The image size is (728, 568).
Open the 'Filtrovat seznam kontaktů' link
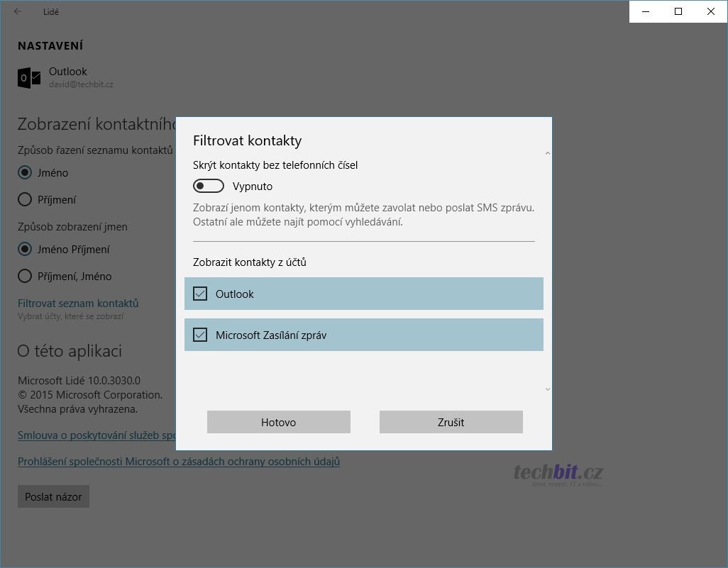point(78,303)
